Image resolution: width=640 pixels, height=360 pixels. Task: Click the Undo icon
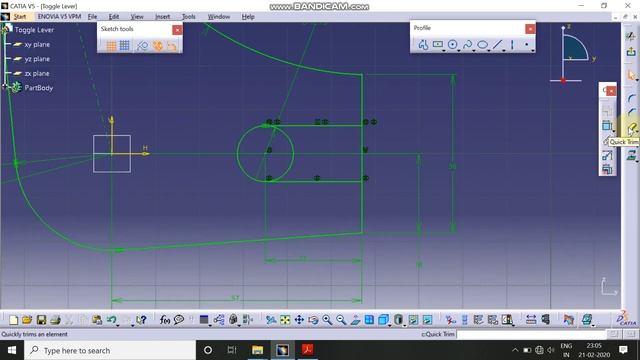(111, 320)
